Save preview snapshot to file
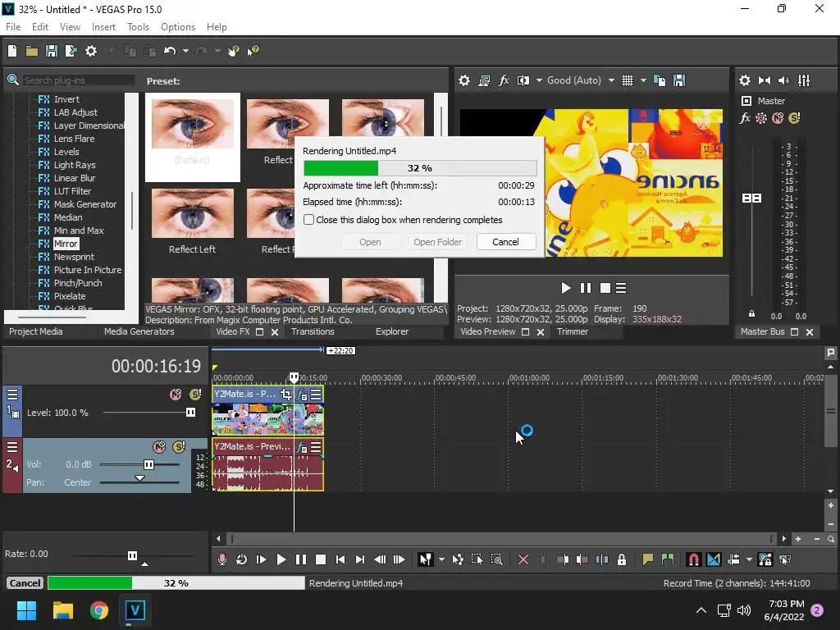Screen dimensions: 840x630 (679, 80)
